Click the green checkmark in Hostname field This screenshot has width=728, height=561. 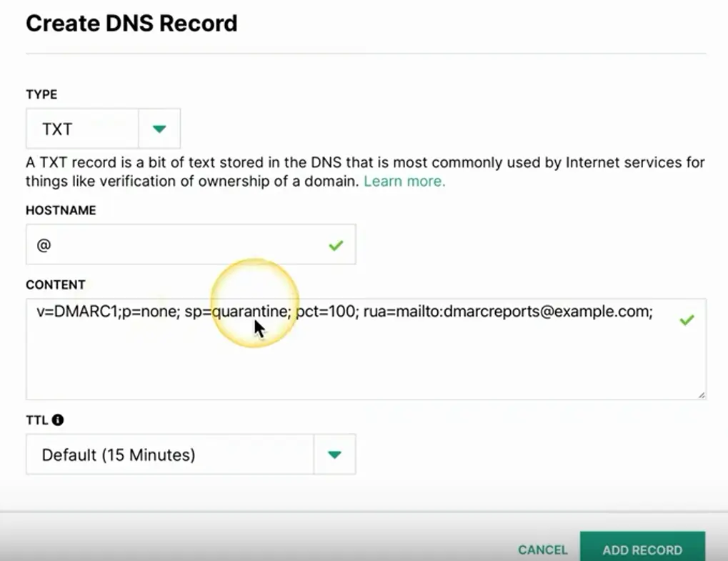(x=336, y=245)
